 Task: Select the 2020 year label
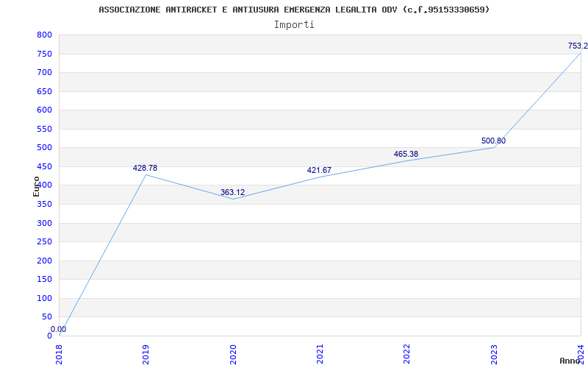(x=233, y=354)
